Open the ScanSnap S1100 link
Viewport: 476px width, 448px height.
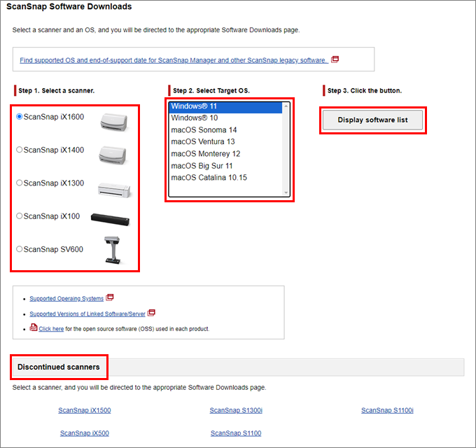(x=236, y=433)
